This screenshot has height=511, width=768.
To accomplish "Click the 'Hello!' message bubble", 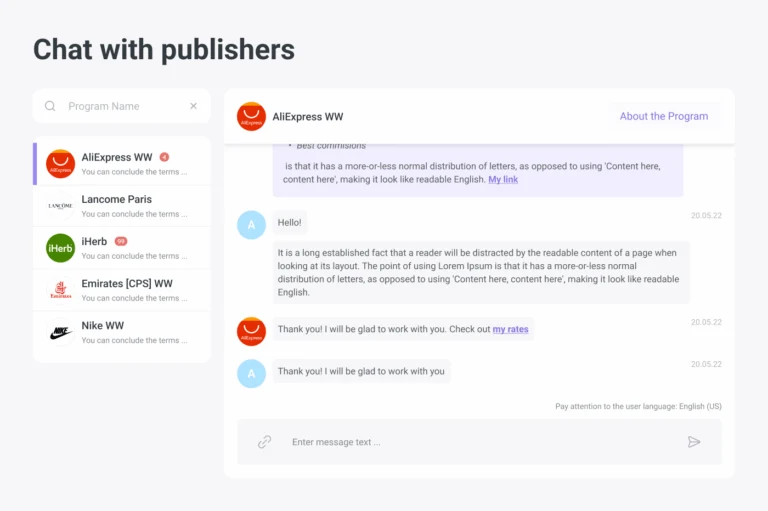I will (x=289, y=222).
